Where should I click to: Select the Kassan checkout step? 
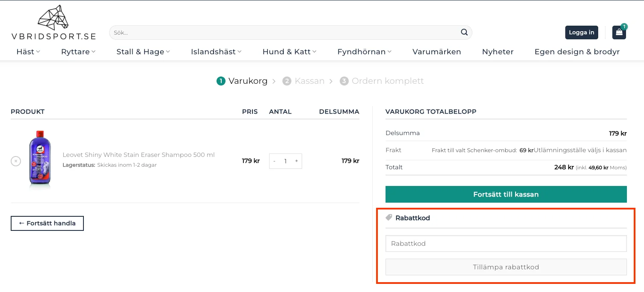pos(303,81)
